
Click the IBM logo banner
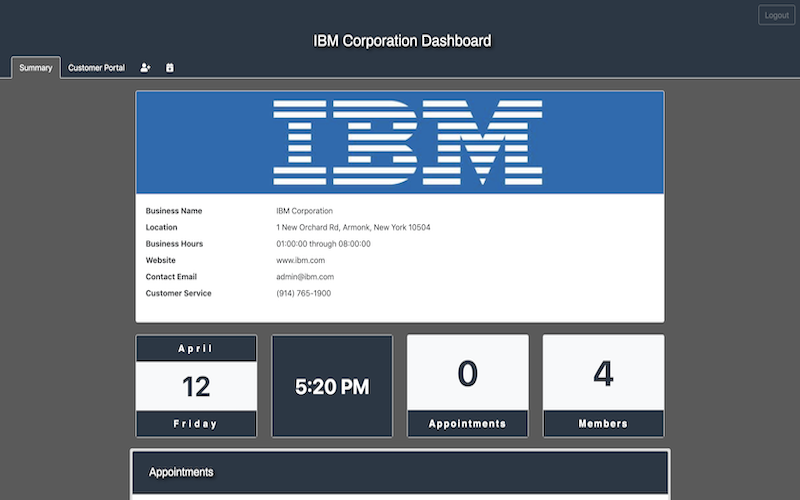(x=400, y=143)
